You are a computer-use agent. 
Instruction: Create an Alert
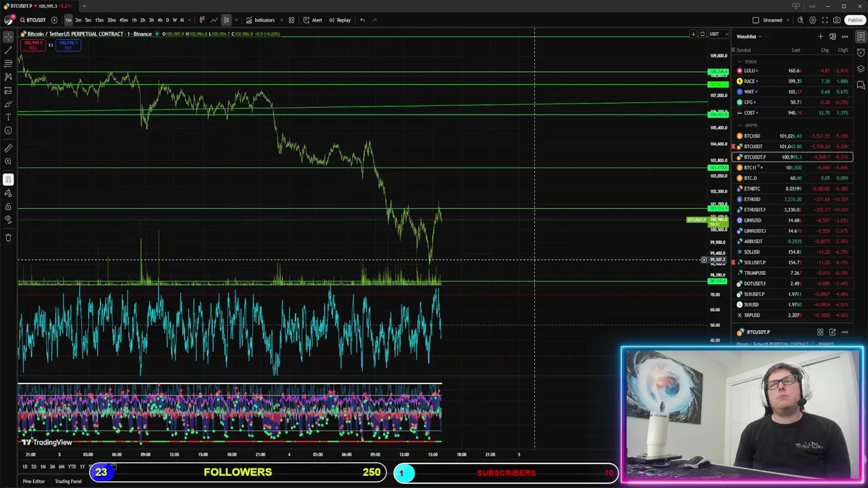(x=313, y=20)
